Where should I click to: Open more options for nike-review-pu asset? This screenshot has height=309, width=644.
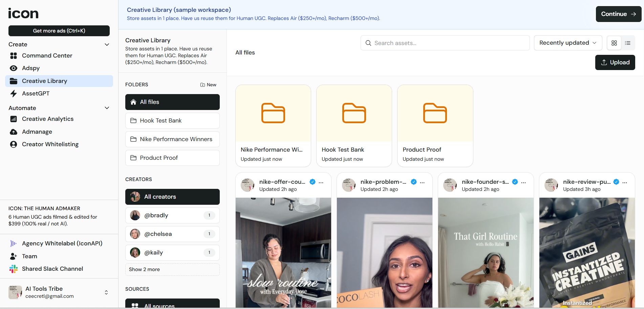(625, 182)
